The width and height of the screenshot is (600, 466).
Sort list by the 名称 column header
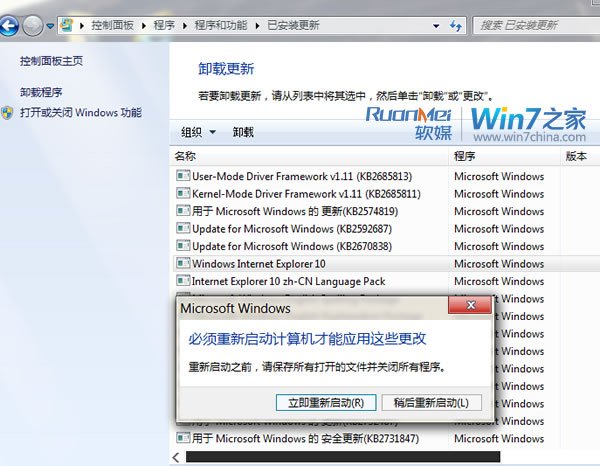[185, 156]
